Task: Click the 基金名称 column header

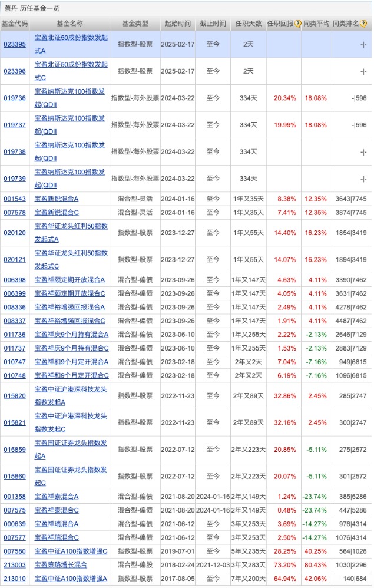Action: [69, 24]
